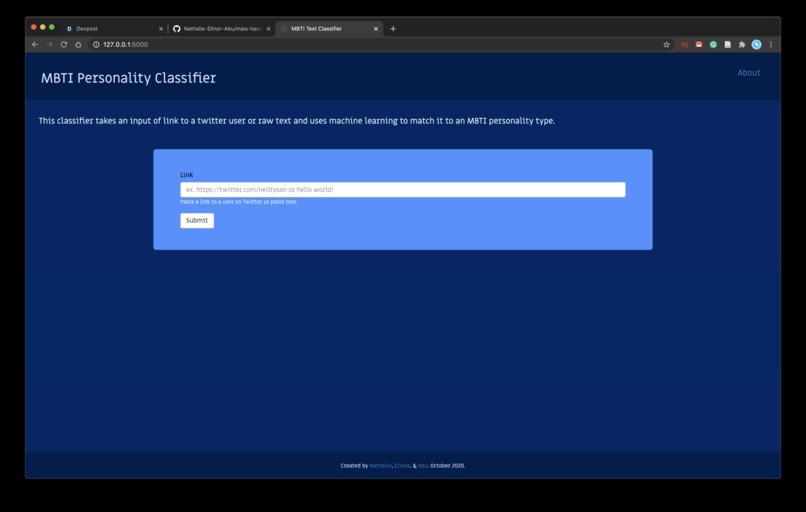Image resolution: width=806 pixels, height=512 pixels.
Task: Go back using the browser back arrow
Action: pyautogui.click(x=35, y=45)
